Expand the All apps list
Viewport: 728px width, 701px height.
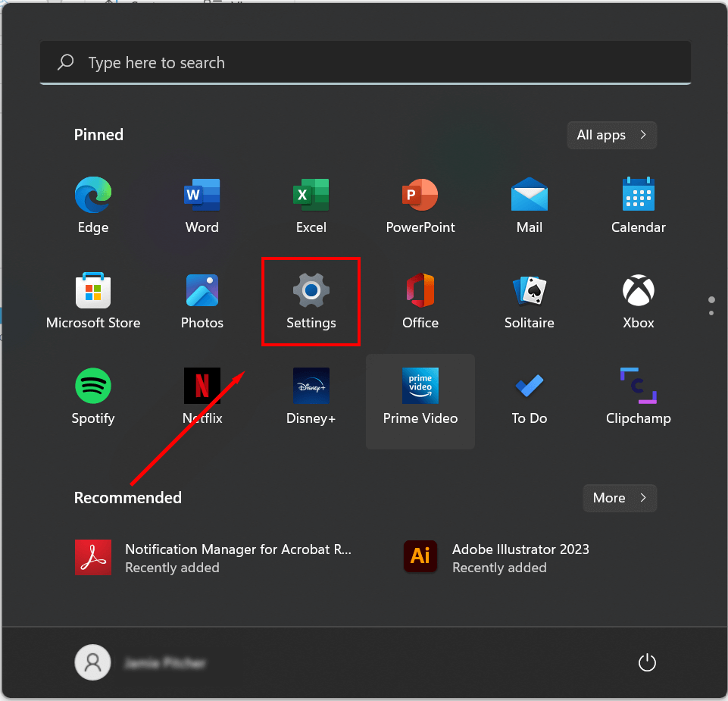pyautogui.click(x=611, y=135)
